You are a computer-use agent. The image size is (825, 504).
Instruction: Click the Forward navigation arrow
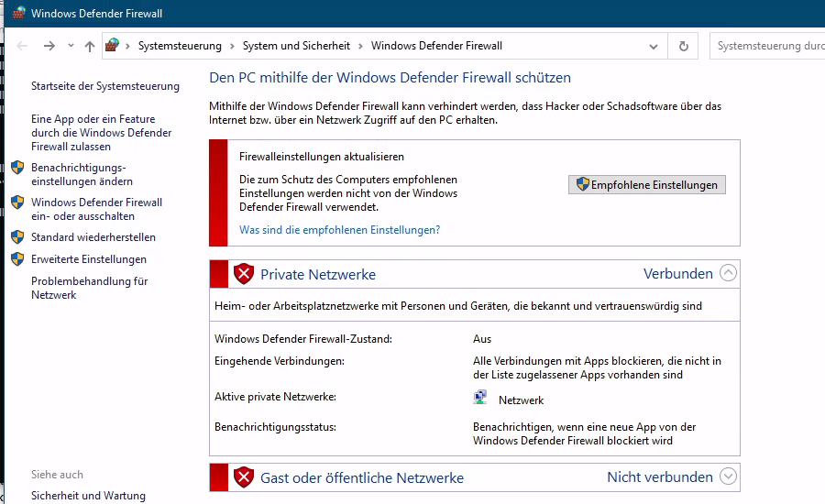49,46
